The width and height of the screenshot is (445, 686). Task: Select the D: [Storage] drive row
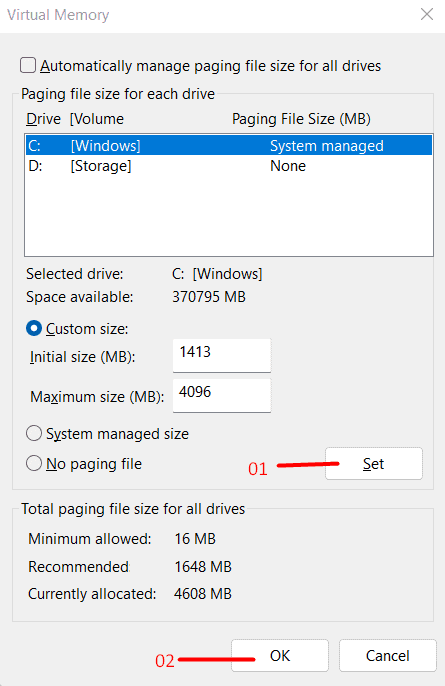229,166
